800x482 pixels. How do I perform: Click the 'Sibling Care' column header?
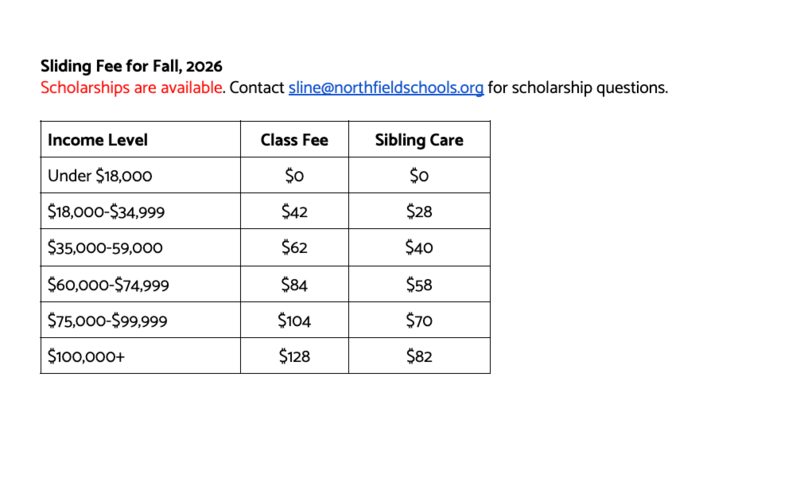point(419,139)
